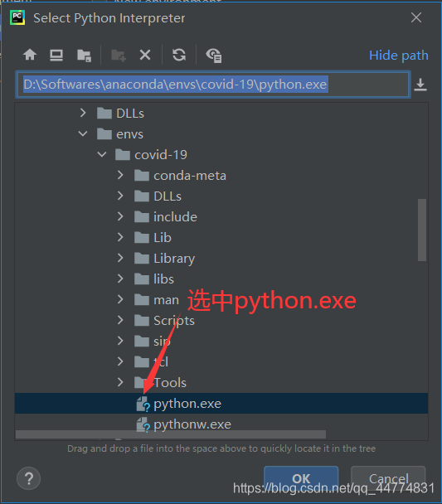Expand the conda-meta folder
This screenshot has height=504, width=442.
click(x=120, y=175)
